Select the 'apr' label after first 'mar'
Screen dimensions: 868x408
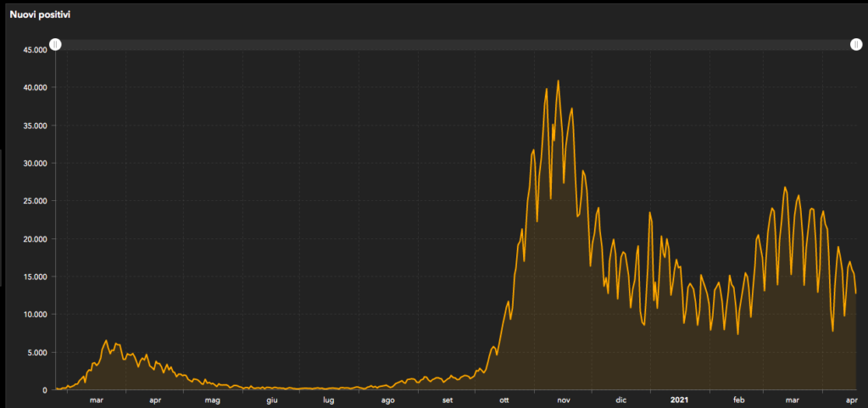point(155,400)
